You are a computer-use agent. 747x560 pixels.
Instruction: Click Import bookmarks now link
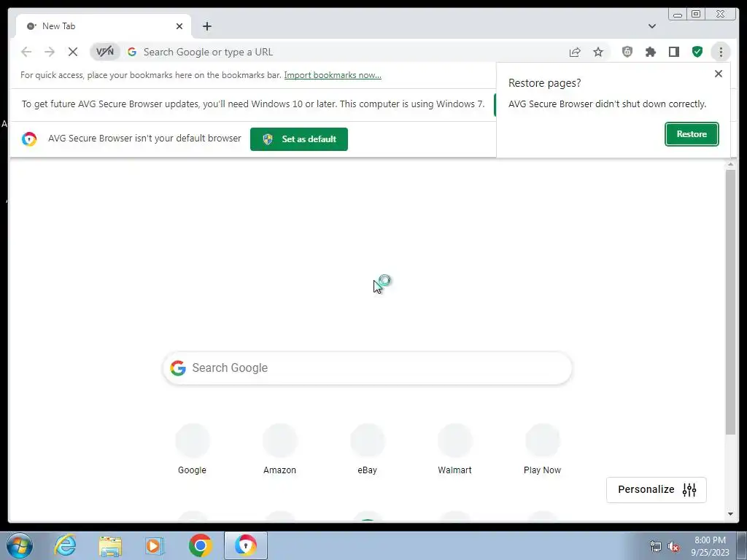pyautogui.click(x=333, y=75)
